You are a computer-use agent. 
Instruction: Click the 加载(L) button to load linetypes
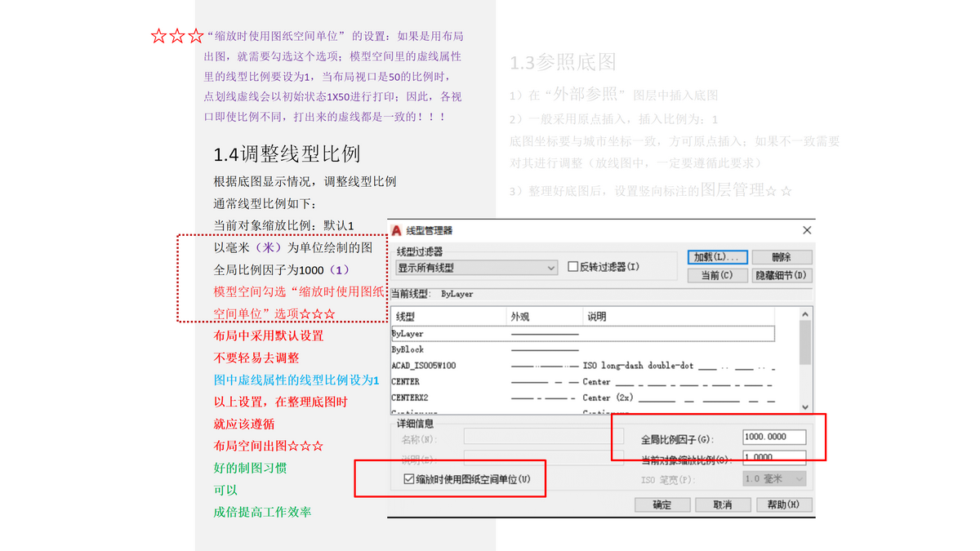[718, 257]
